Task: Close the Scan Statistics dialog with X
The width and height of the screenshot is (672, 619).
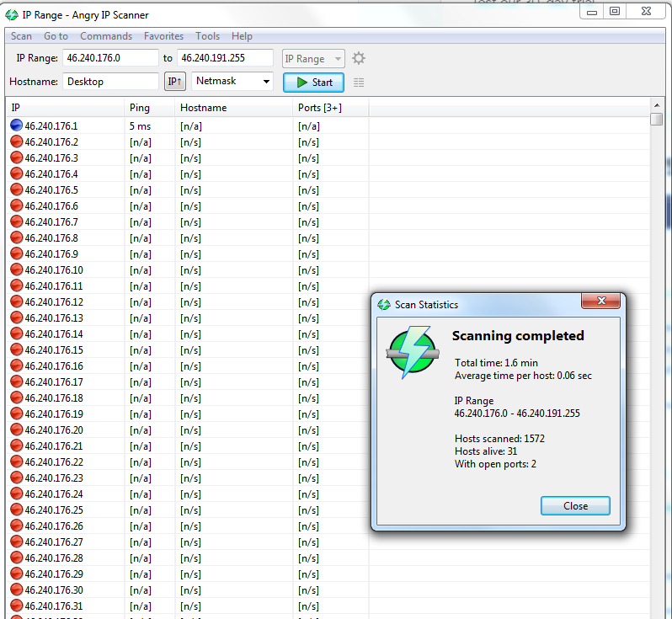Action: (x=601, y=301)
